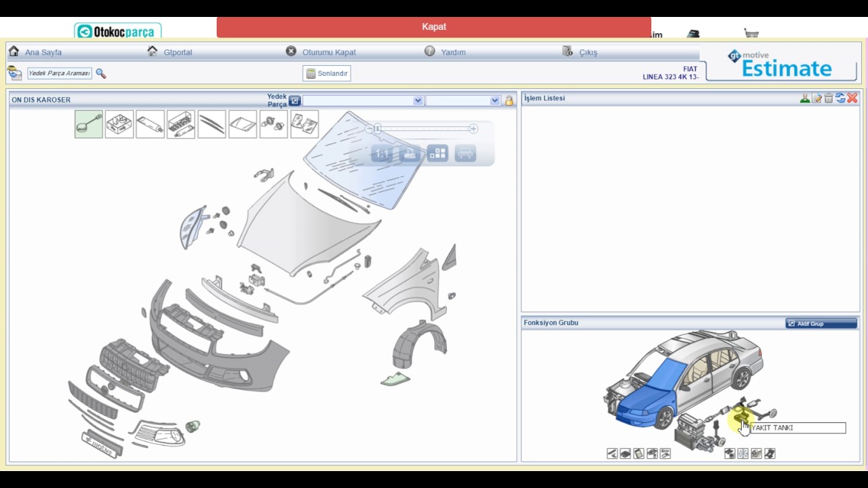Click the first function group icon below car

[612, 453]
